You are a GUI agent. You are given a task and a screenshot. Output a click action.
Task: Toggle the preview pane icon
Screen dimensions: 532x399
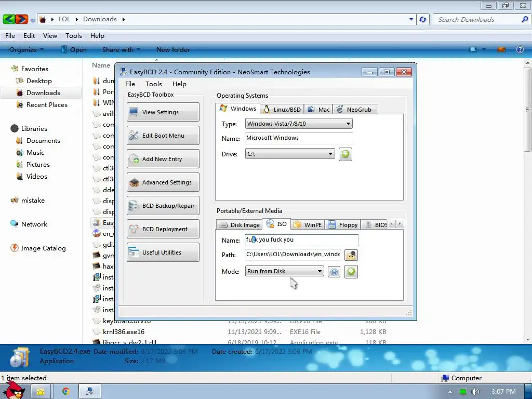(501, 49)
